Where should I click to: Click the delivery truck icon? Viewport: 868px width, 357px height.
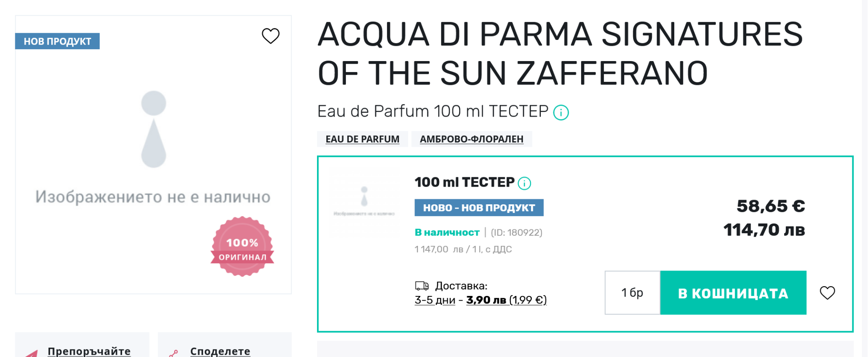click(x=421, y=286)
